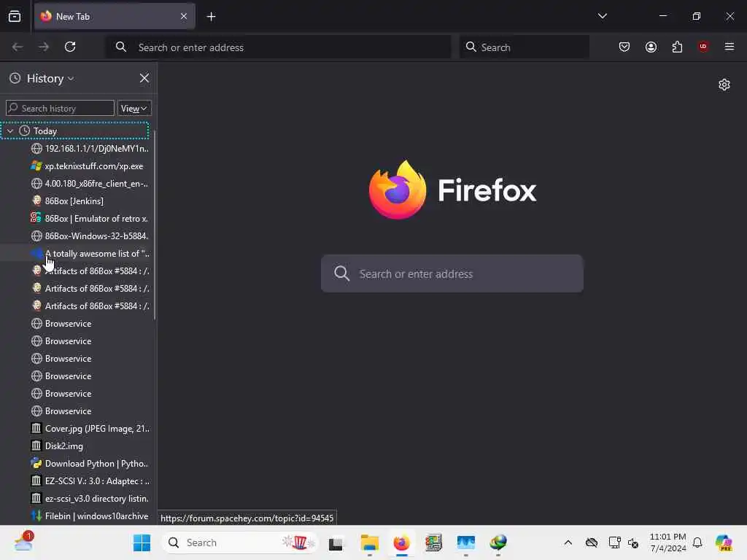
Task: Open a new tab with plus button
Action: 211,17
